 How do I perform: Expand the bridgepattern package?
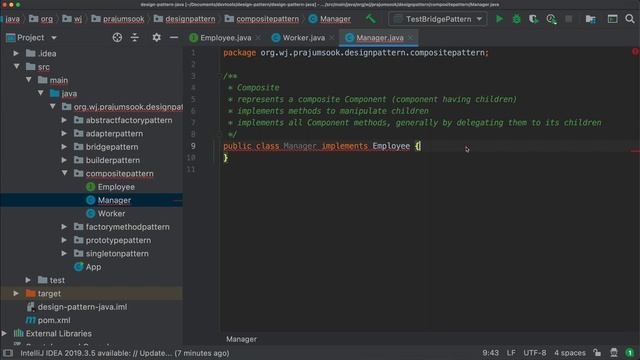(x=64, y=147)
